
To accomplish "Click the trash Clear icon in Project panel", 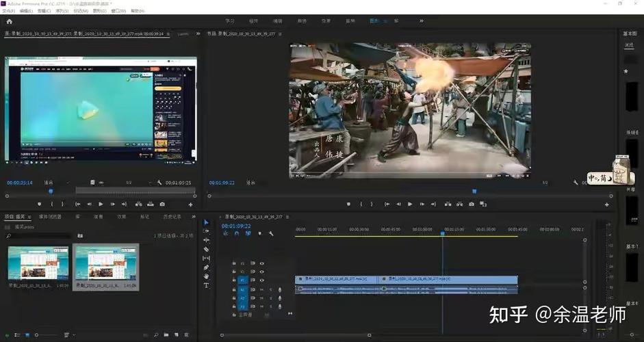I will tap(186, 335).
